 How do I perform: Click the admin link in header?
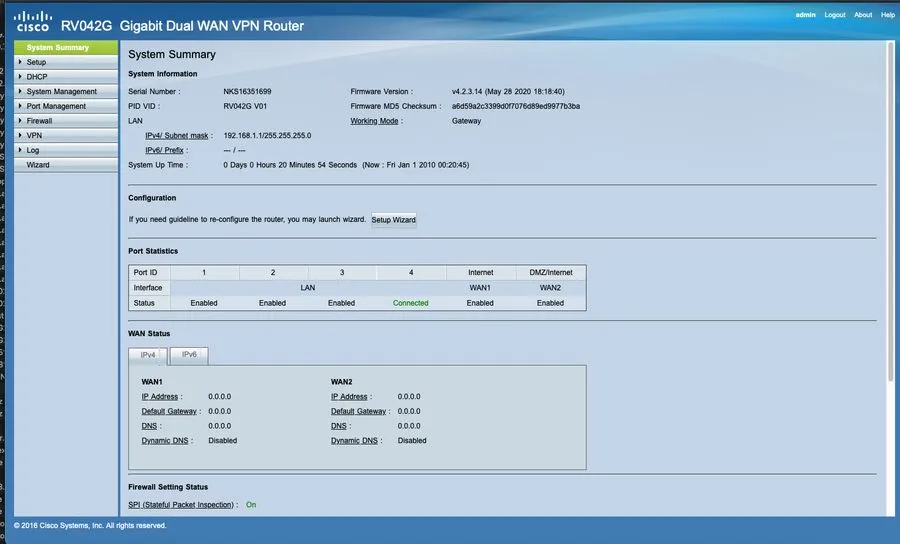805,15
